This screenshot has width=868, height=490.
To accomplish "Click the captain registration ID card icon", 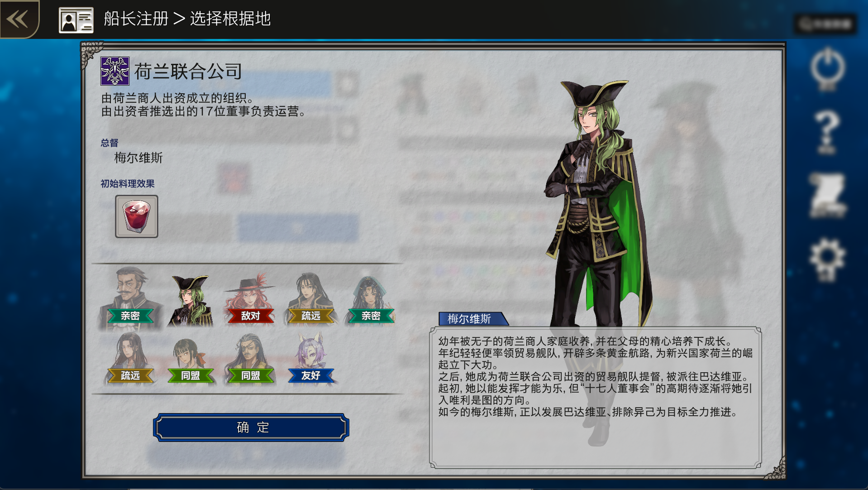I will tap(76, 20).
